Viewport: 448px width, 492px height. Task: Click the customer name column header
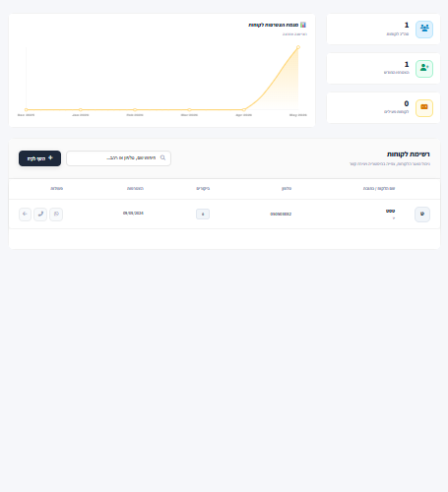click(x=379, y=189)
